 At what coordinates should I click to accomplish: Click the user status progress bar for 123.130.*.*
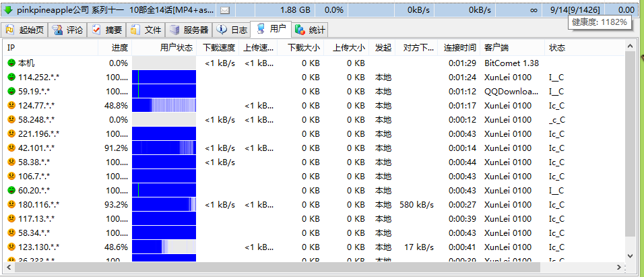tap(164, 247)
